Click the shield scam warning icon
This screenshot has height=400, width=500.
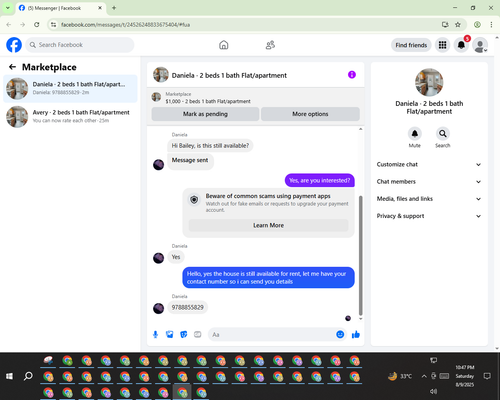[x=194, y=200]
